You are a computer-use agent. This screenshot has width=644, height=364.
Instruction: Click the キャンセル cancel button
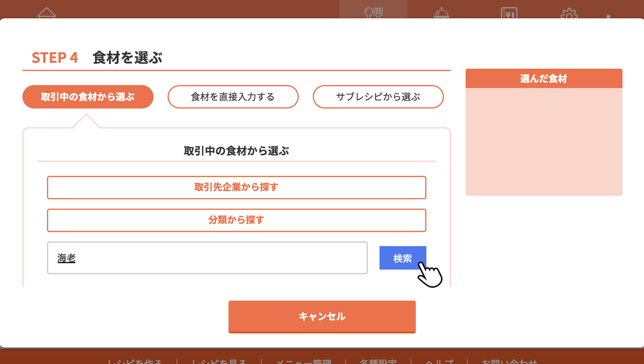tap(322, 316)
